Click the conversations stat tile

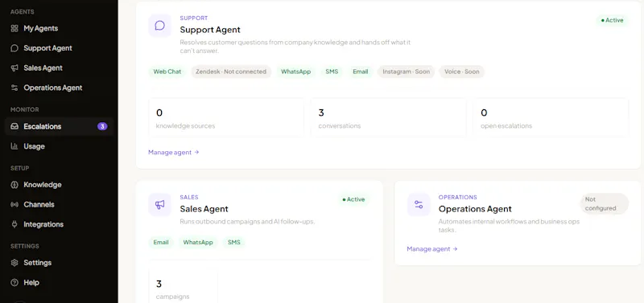click(x=389, y=117)
